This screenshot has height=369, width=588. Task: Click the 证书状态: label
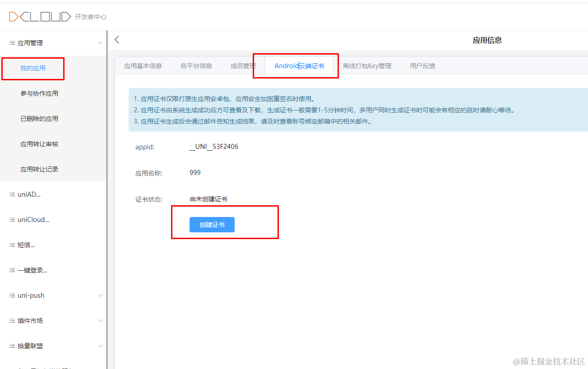coord(148,199)
